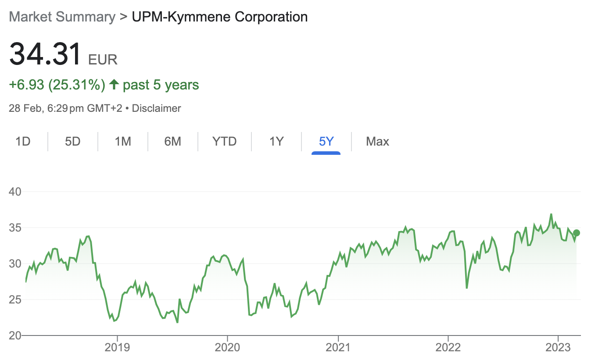Open the Max range tab

point(377,142)
